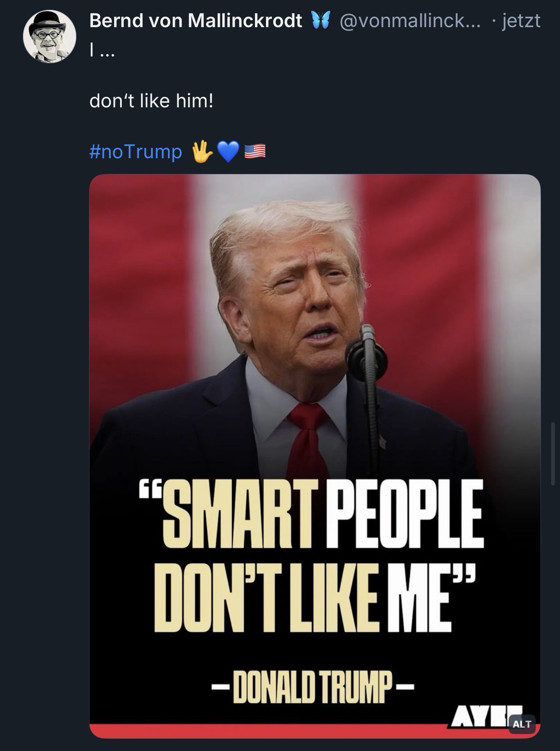
Task: Click the blue butterfly badge beside the name
Action: (x=320, y=20)
